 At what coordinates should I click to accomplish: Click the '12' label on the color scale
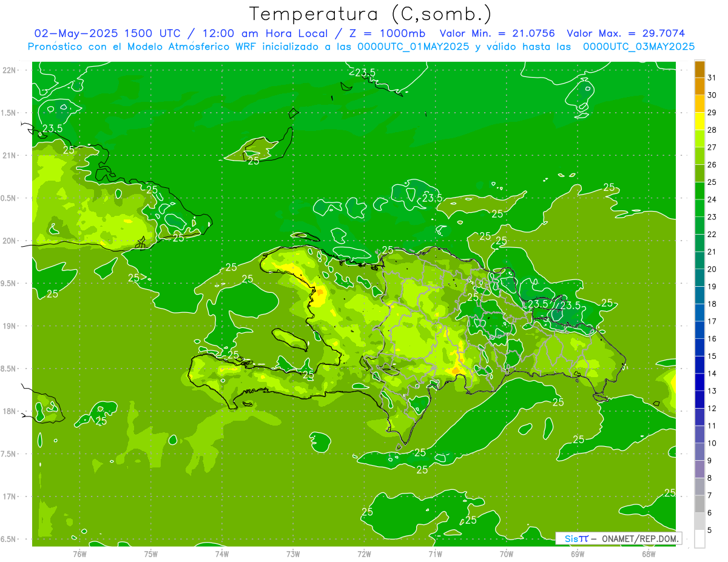(x=712, y=409)
